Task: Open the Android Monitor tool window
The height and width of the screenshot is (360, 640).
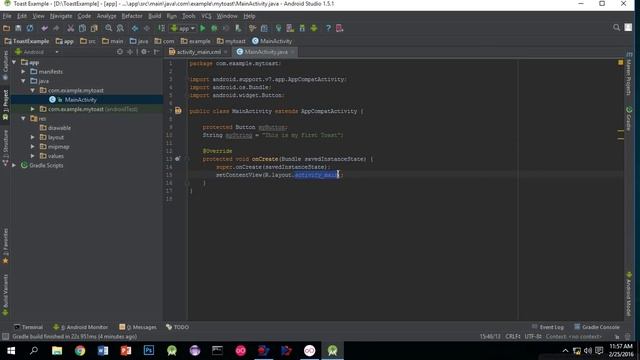Action: point(80,327)
